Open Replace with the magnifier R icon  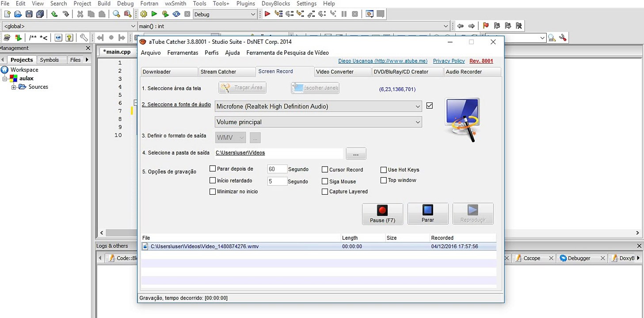(127, 14)
